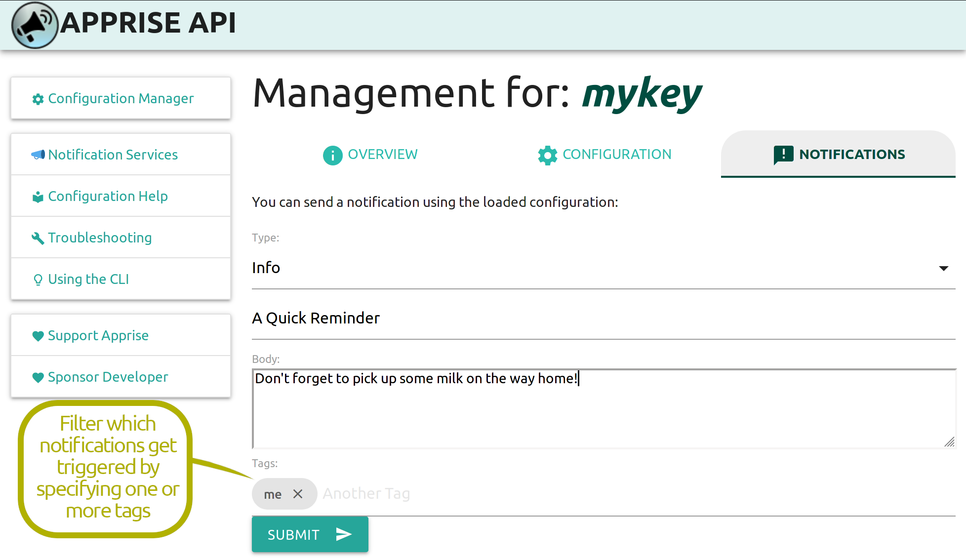Click the send arrow icon on Submit button

[344, 534]
